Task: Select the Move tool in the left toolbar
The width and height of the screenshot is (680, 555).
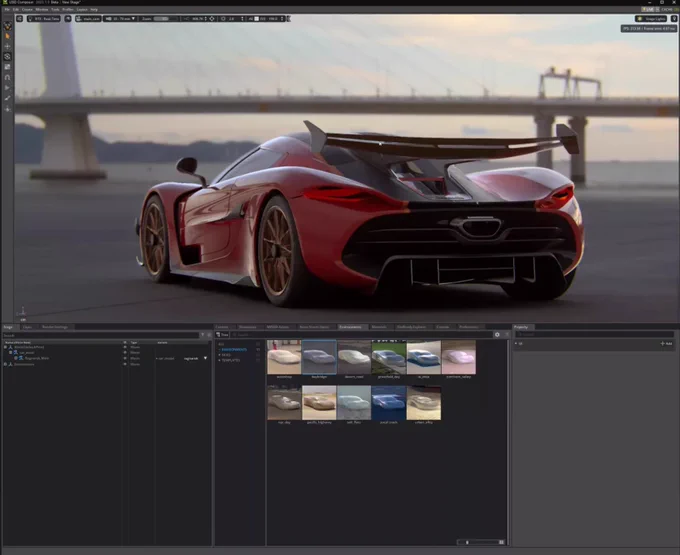Action: click(7, 46)
